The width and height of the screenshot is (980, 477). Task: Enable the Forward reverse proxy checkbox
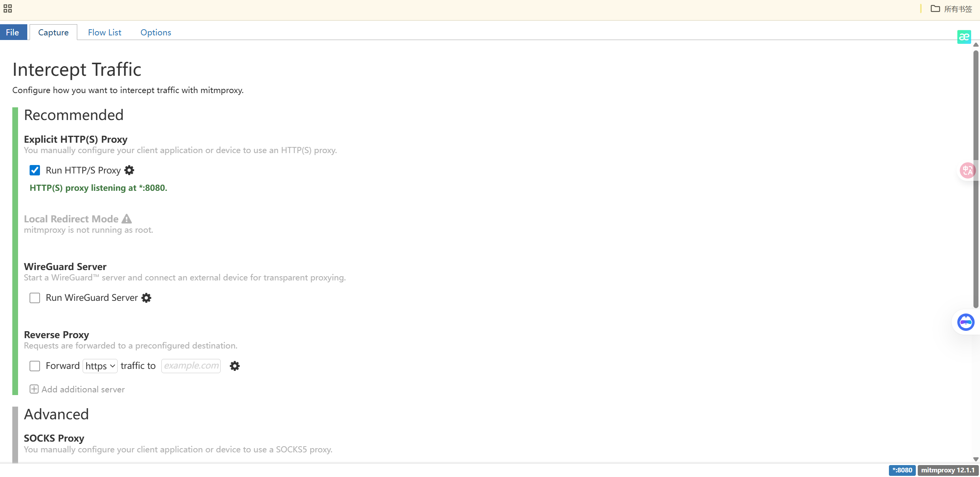35,366
